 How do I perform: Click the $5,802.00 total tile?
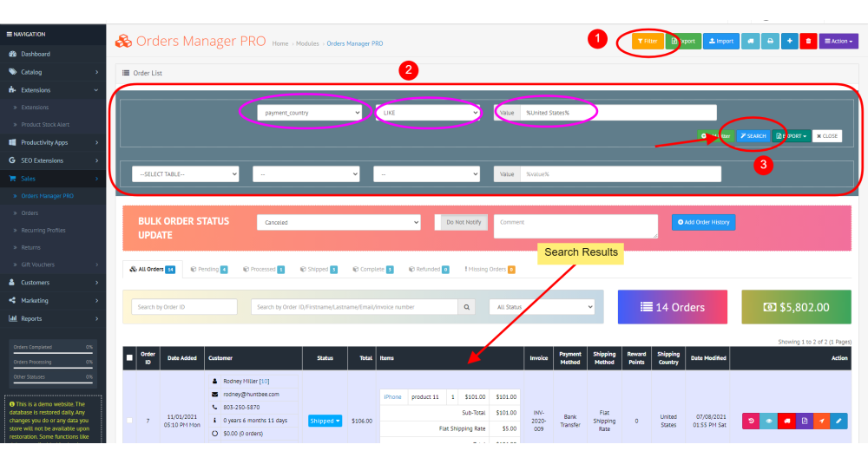pyautogui.click(x=796, y=307)
